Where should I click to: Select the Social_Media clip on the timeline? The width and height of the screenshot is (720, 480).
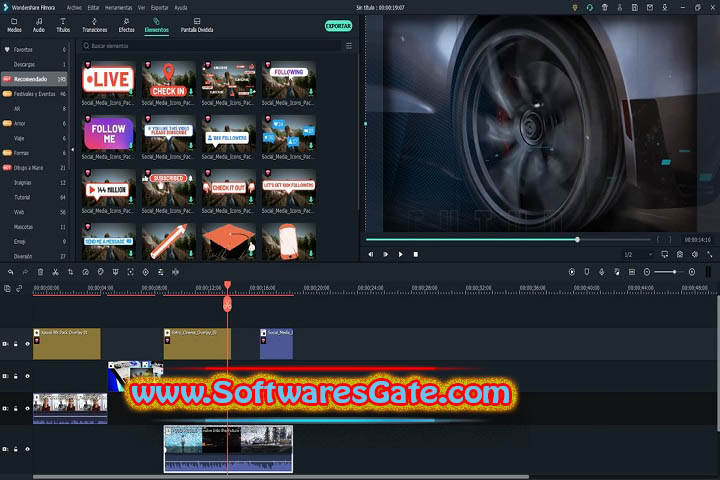click(276, 344)
